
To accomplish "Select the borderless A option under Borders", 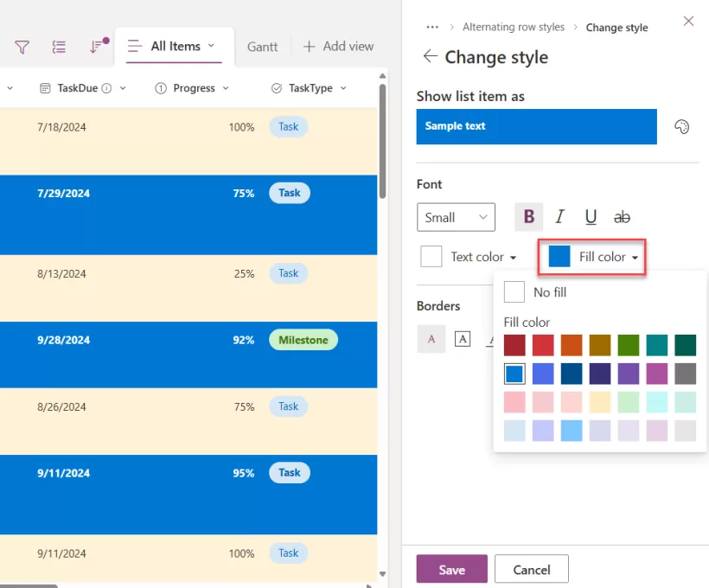I will coord(431,339).
